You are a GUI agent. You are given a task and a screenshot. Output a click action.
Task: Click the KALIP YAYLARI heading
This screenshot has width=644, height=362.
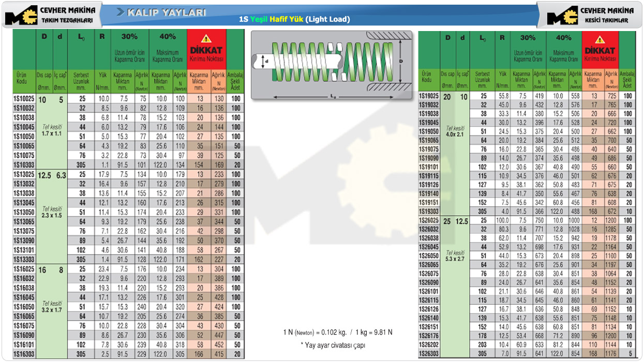(167, 12)
